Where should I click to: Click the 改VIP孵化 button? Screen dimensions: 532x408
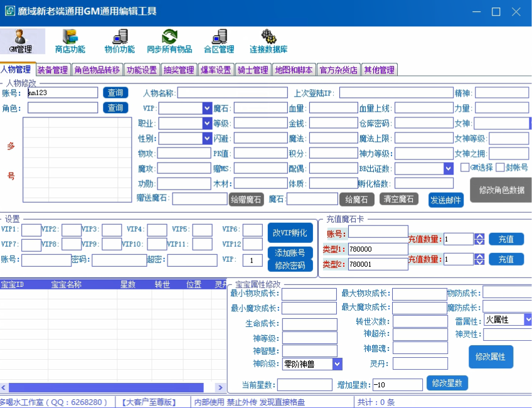tap(290, 233)
